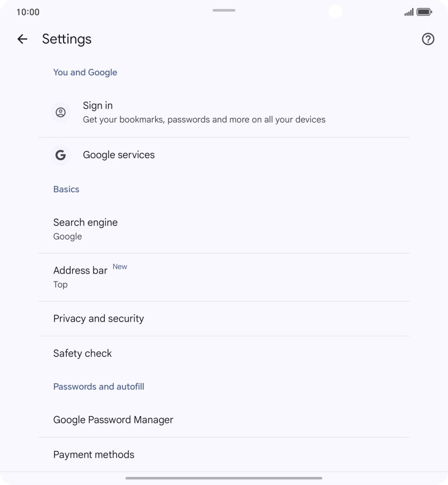Select the Sign in option text
Screen dimensions: 448x485
[98, 106]
